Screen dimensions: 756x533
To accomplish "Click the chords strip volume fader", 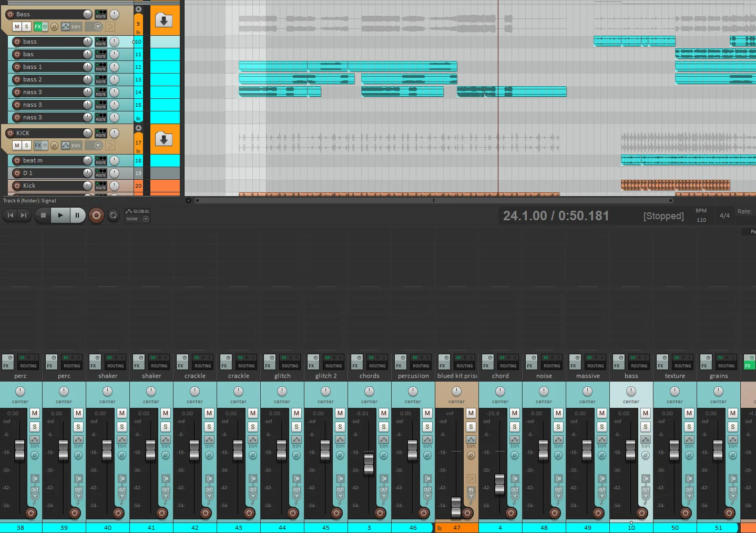I will (x=369, y=463).
